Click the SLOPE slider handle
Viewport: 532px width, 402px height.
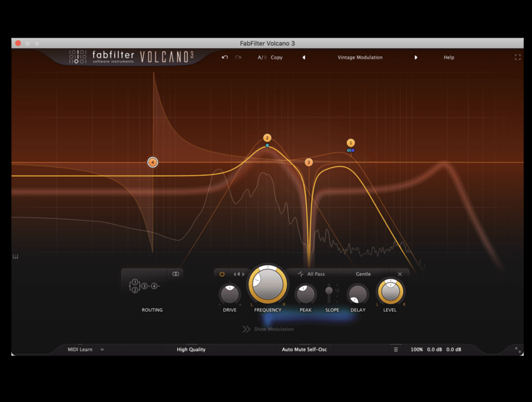pos(329,291)
